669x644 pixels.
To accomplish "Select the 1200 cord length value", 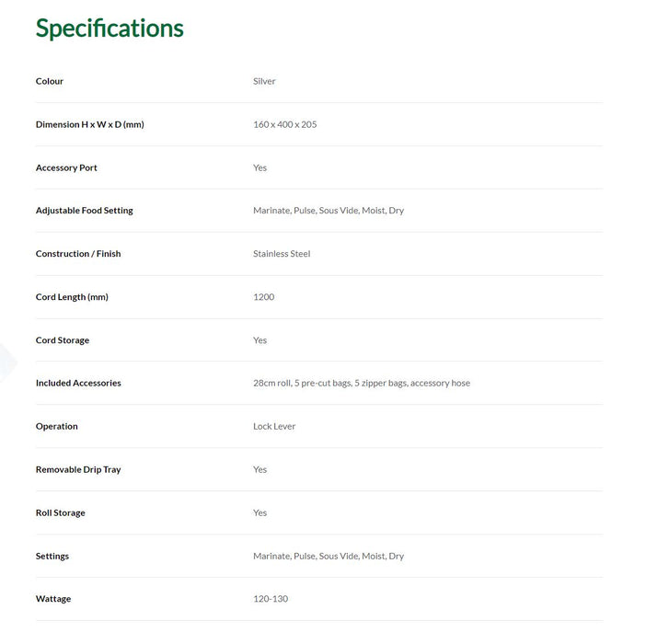I will 264,297.
